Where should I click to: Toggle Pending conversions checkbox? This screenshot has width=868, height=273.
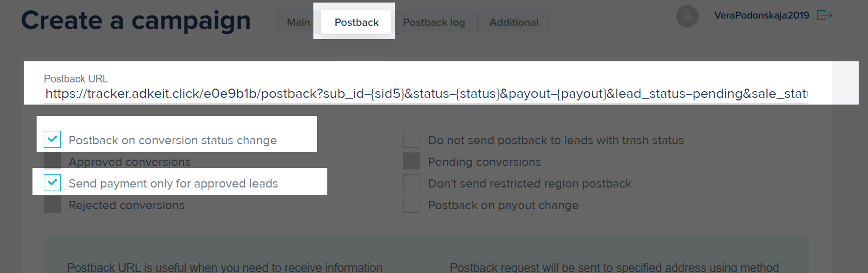pyautogui.click(x=411, y=161)
